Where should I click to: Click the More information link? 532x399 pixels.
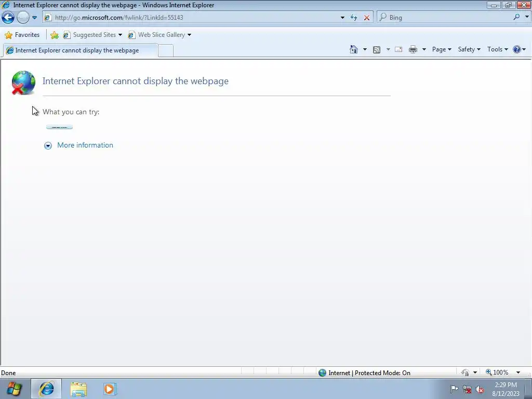tap(85, 145)
